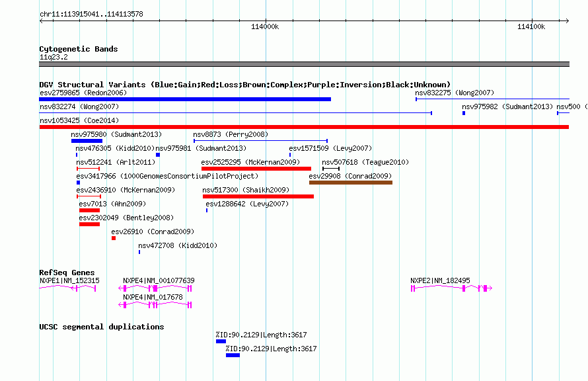Click the blue nsv975980 gain bar

click(87, 141)
